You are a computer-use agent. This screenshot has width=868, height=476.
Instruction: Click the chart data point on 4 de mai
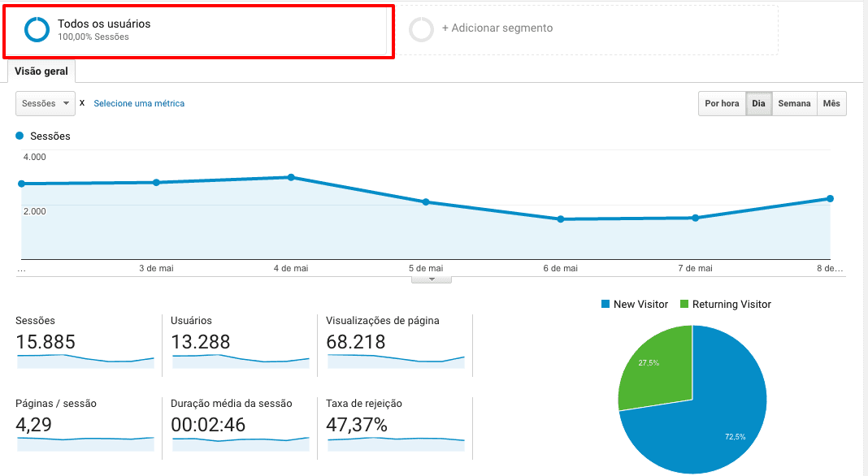[x=290, y=176]
